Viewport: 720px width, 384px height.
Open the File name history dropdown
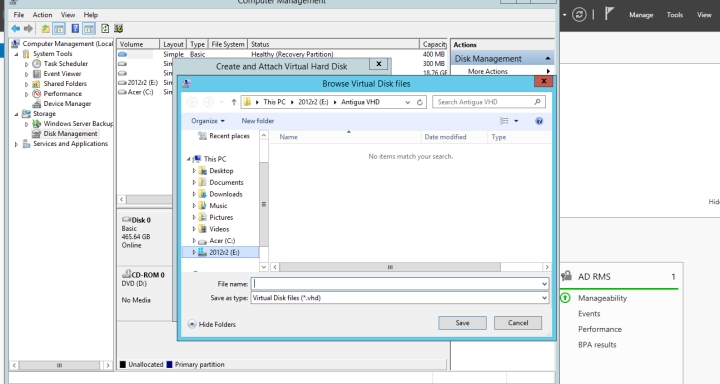[544, 284]
